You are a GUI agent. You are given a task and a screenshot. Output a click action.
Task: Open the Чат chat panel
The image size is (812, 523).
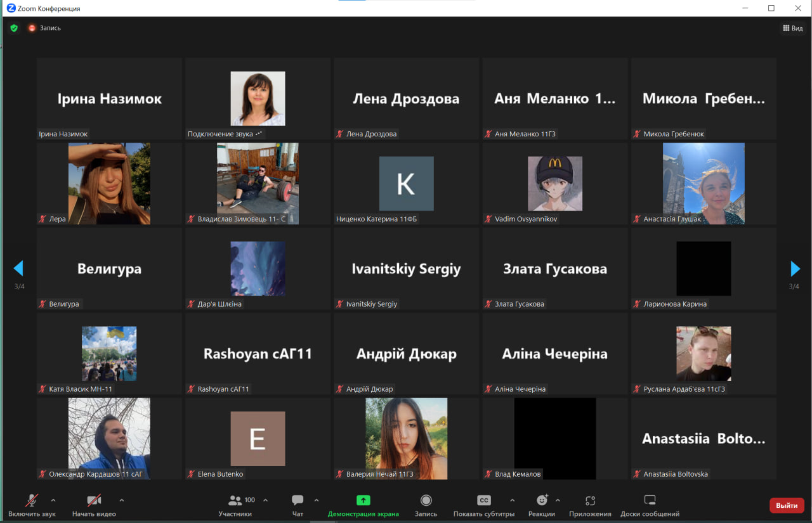[x=298, y=501]
